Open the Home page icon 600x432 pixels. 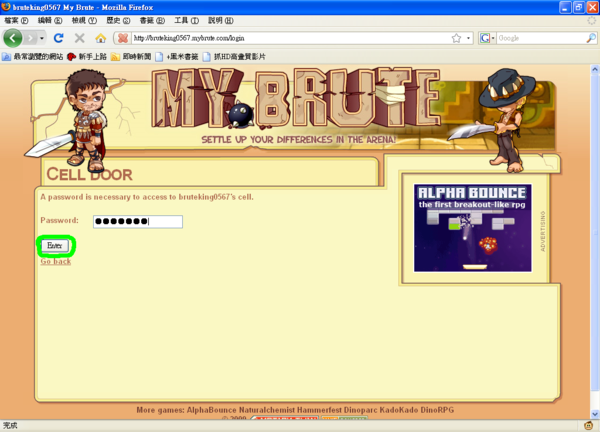[101, 38]
